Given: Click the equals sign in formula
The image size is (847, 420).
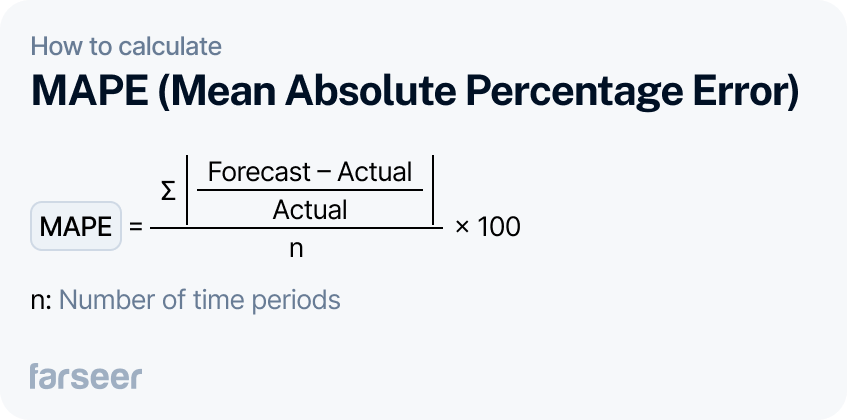Looking at the screenshot, I should (x=136, y=227).
